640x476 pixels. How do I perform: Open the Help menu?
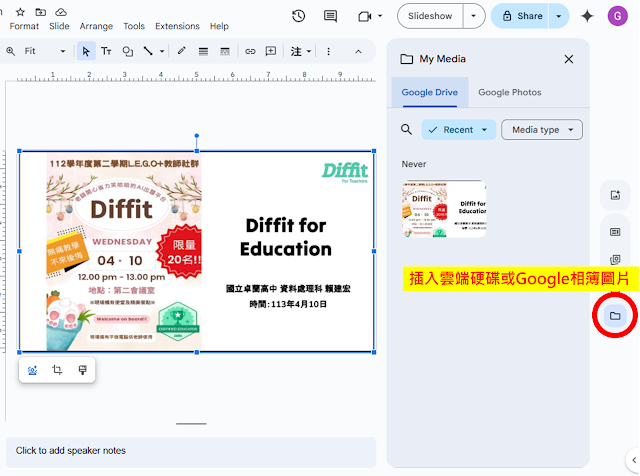219,26
